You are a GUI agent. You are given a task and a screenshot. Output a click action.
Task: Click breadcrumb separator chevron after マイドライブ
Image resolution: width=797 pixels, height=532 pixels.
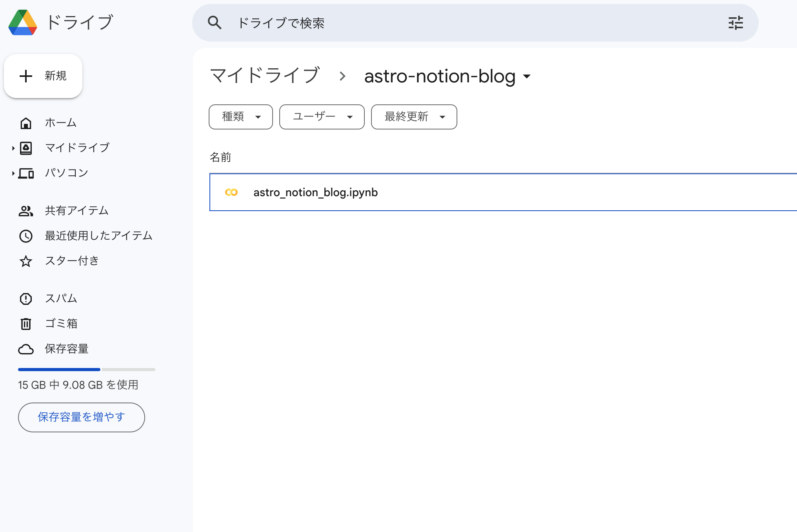[x=342, y=76]
